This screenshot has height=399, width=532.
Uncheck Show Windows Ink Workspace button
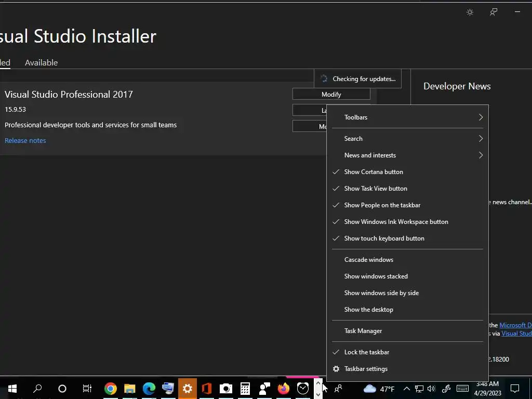pyautogui.click(x=407, y=221)
